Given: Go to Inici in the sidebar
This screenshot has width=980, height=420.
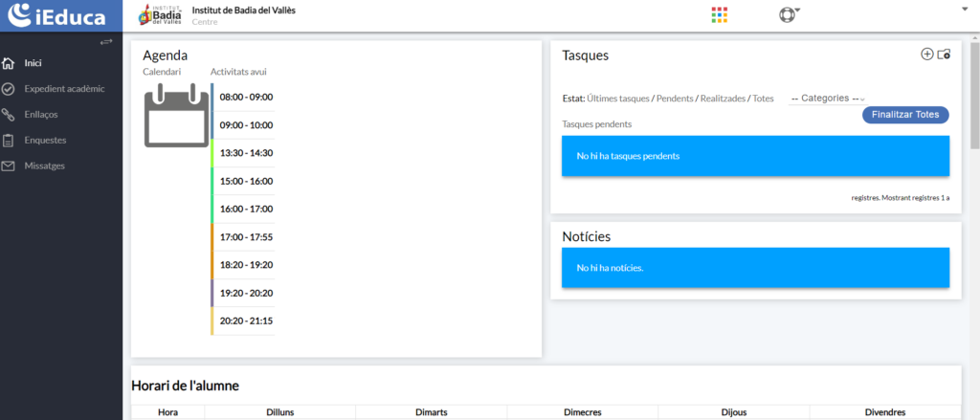Looking at the screenshot, I should (33, 63).
